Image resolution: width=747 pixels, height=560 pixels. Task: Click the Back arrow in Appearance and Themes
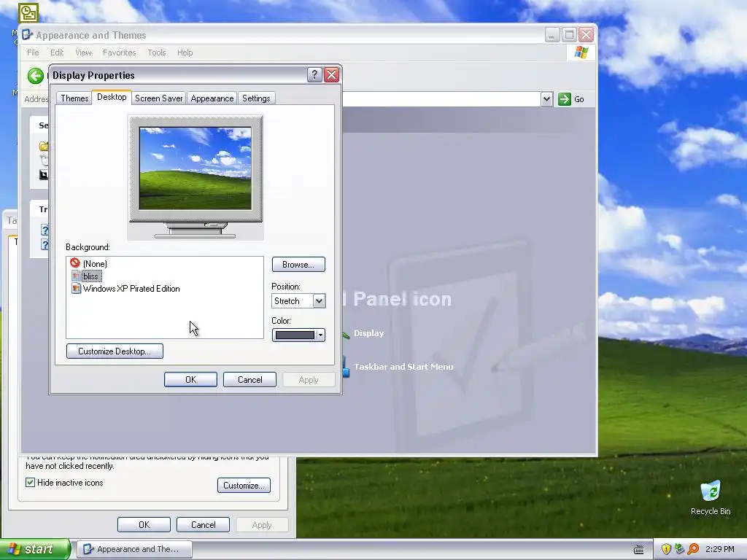35,76
